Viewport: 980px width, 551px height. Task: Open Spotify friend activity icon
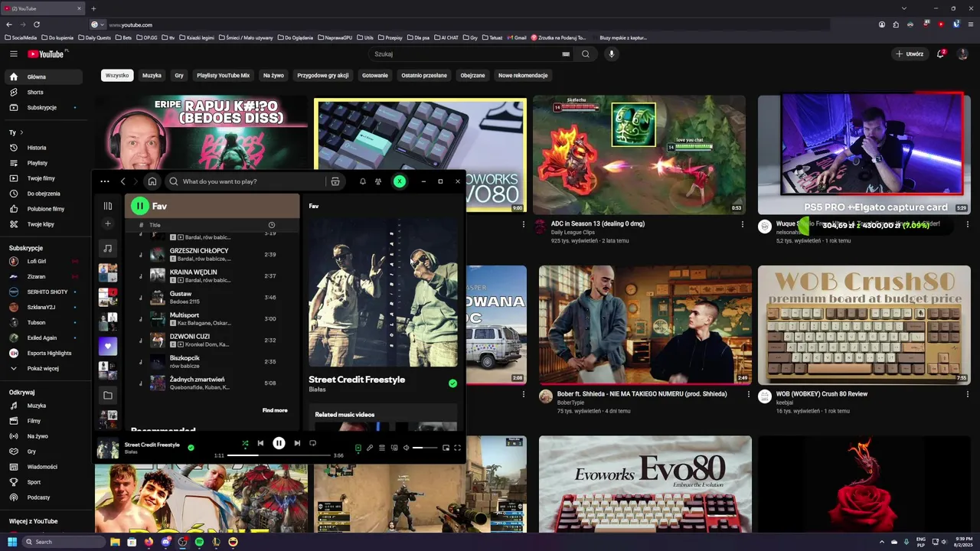point(378,181)
